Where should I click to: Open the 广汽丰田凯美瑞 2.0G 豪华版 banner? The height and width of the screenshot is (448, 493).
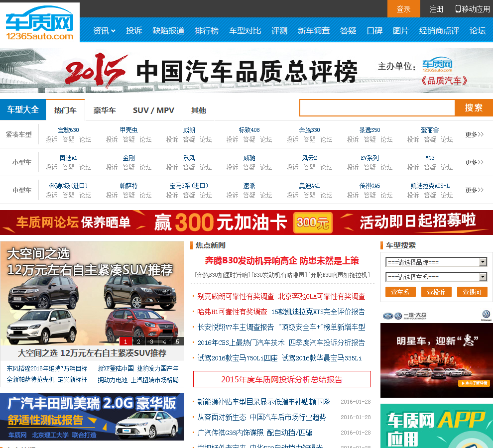pos(92,417)
